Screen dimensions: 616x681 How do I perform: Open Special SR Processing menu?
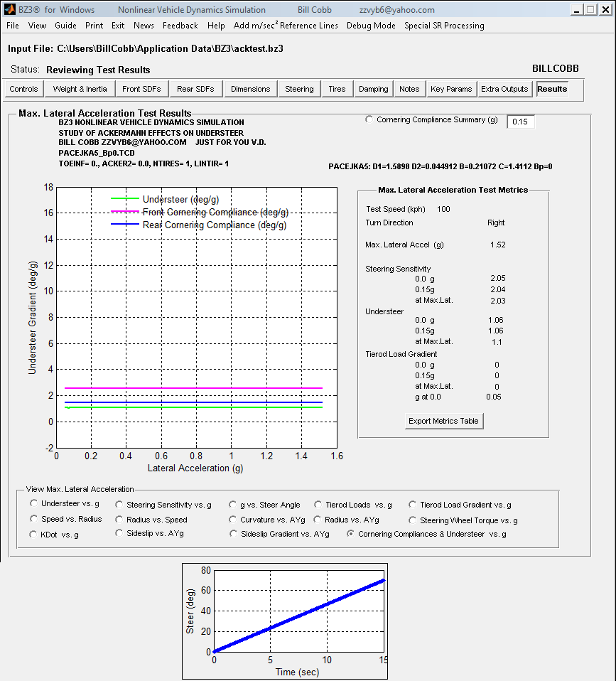tap(444, 26)
